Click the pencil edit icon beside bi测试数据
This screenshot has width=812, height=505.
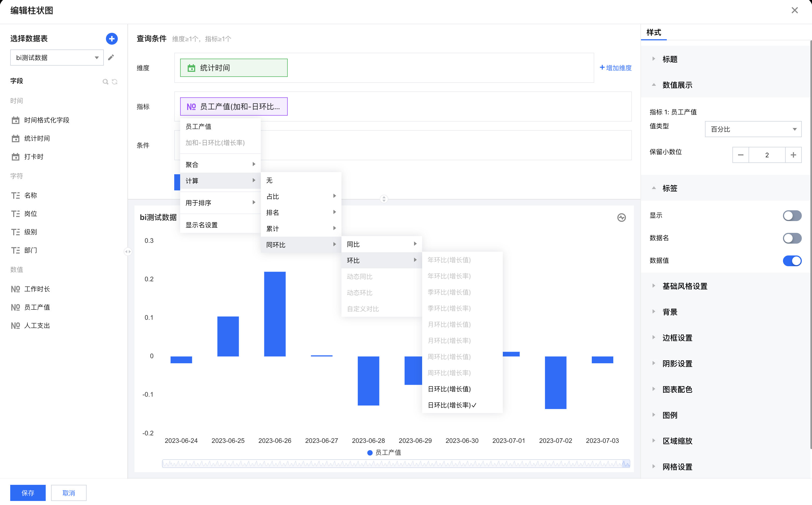click(x=111, y=58)
